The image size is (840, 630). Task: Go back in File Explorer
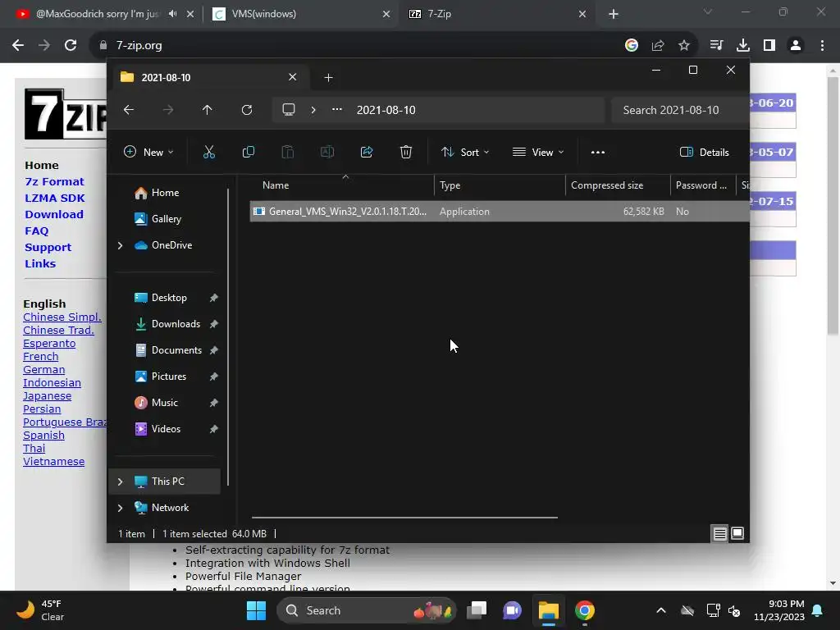click(129, 110)
